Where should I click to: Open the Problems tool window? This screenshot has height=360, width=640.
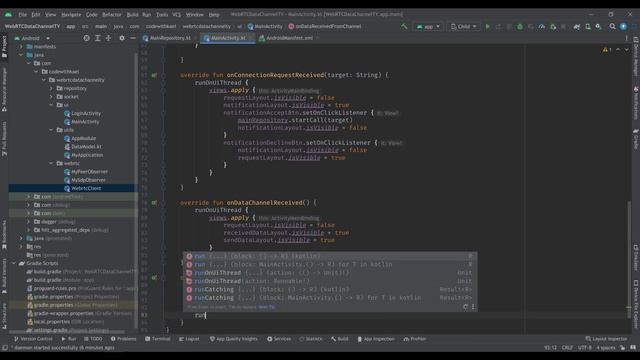(x=123, y=339)
